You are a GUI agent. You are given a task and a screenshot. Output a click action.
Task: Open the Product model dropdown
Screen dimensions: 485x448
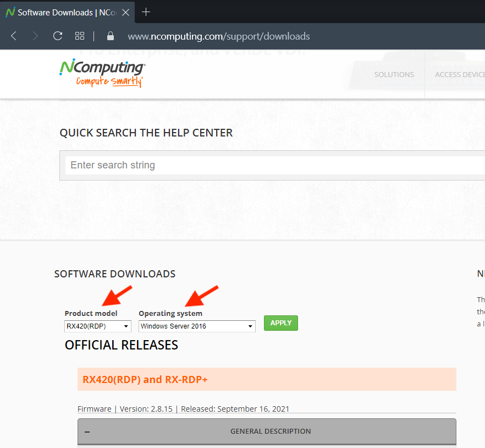98,326
